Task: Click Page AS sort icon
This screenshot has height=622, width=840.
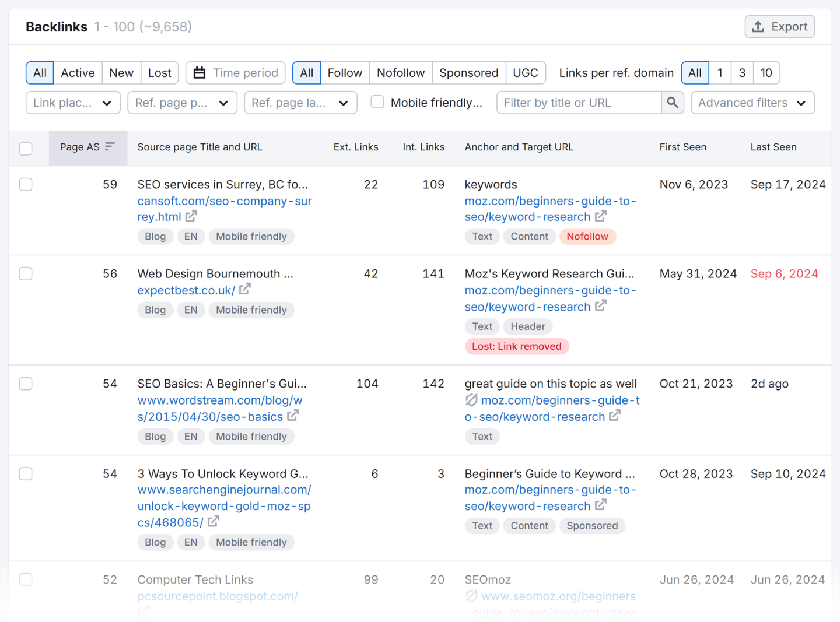Action: (110, 147)
